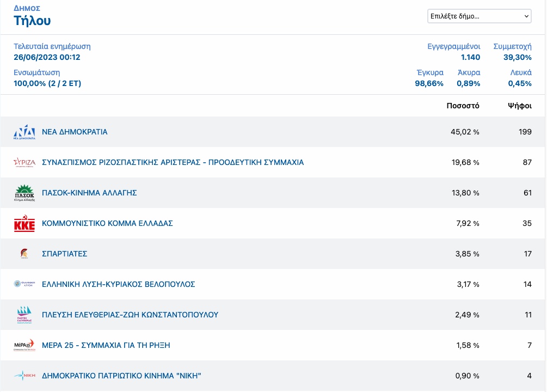Click the Ελληνική Λύση logo
The height and width of the screenshot is (392, 547).
point(24,284)
